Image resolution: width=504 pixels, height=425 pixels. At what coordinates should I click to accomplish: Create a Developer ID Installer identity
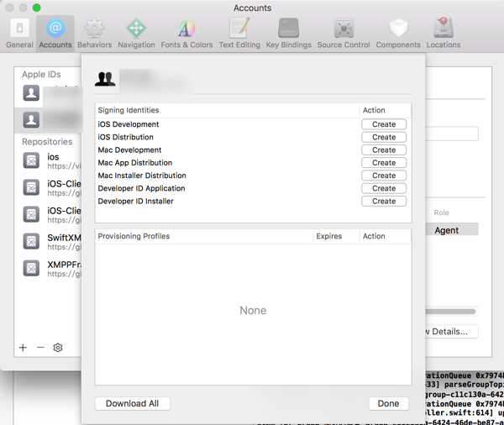pyautogui.click(x=384, y=202)
